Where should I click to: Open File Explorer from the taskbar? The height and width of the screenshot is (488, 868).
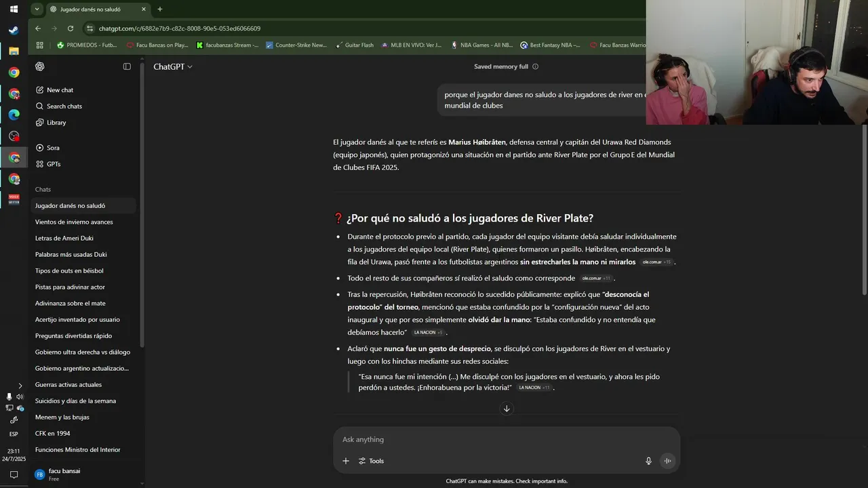14,51
